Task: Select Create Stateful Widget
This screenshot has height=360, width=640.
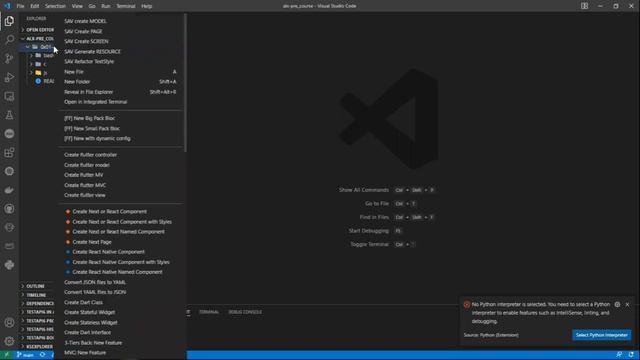Action: (120, 313)
